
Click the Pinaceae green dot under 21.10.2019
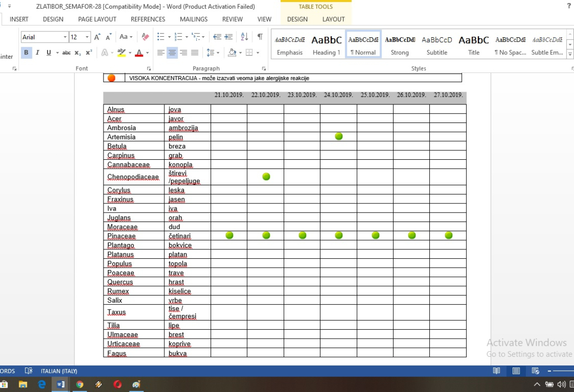coord(229,236)
